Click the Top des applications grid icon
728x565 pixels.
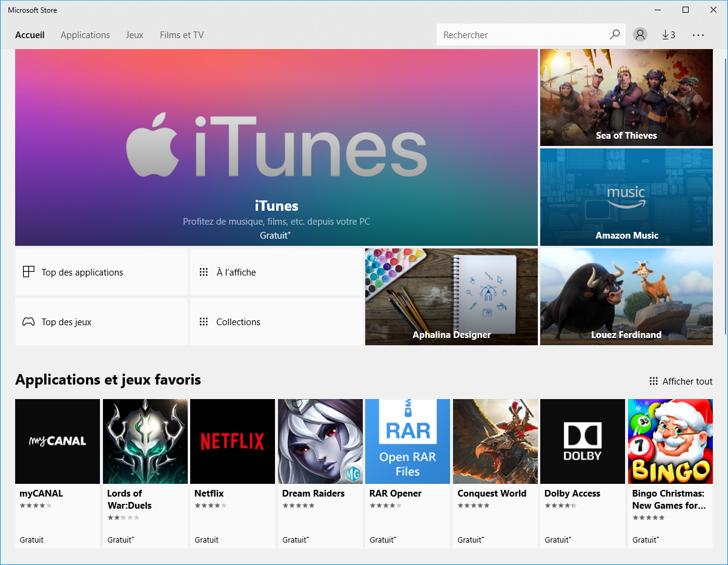[x=28, y=272]
